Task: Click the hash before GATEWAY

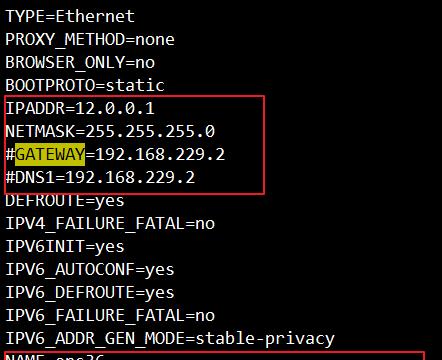Action: pyautogui.click(x=10, y=154)
